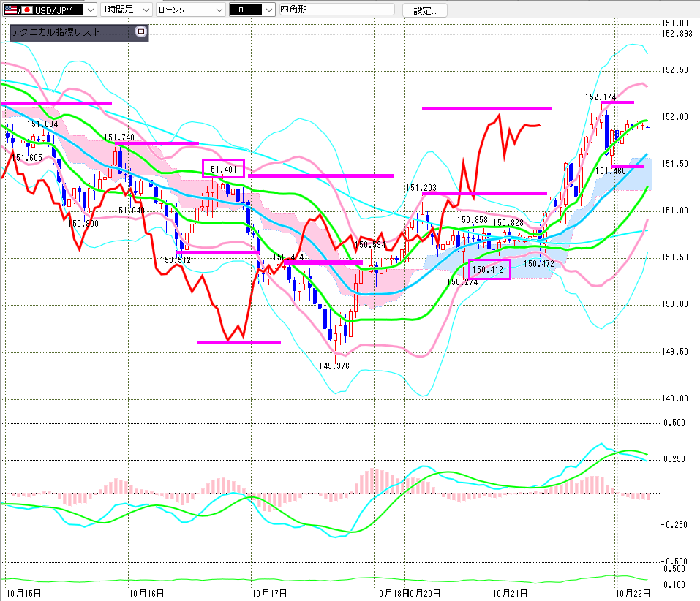The width and height of the screenshot is (700, 601).
Task: Click the テクニカル指標リスト panel expand icon
Action: click(141, 31)
